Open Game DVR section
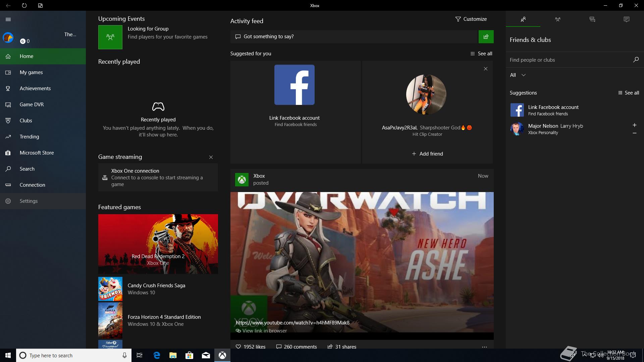 click(43, 105)
